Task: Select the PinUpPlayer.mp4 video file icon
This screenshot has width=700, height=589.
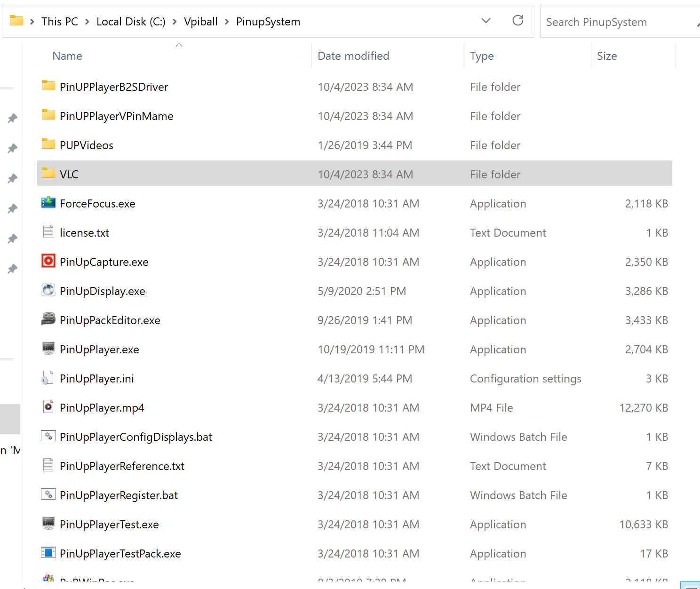Action: [48, 407]
